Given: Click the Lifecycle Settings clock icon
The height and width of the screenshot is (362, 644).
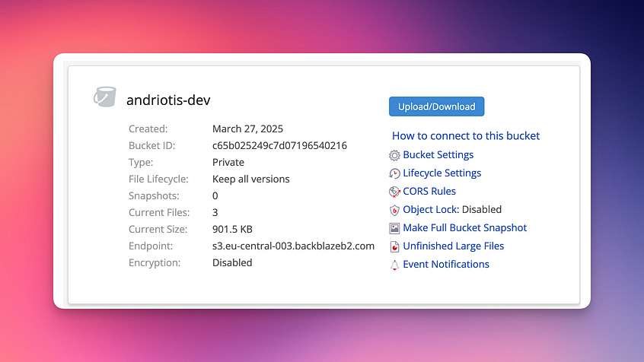Looking at the screenshot, I should (x=394, y=173).
